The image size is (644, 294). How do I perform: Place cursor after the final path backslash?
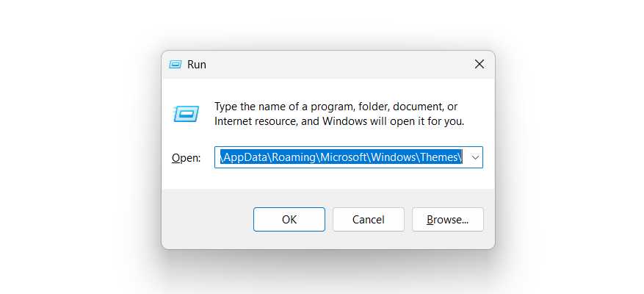click(x=463, y=157)
